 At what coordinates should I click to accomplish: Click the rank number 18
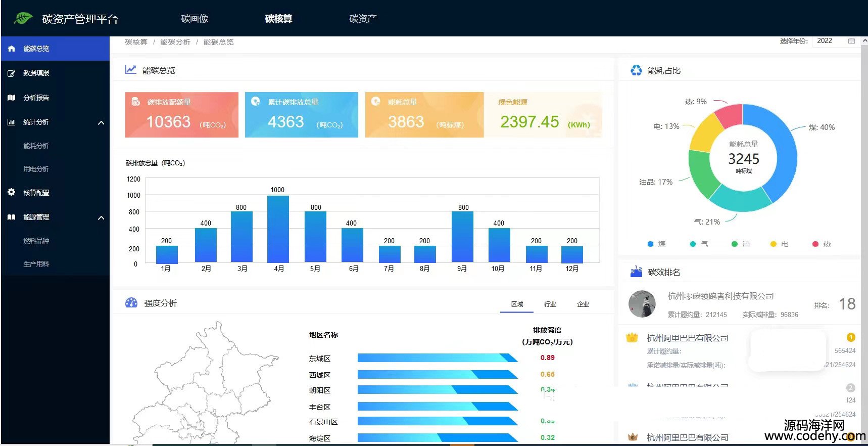click(x=847, y=303)
